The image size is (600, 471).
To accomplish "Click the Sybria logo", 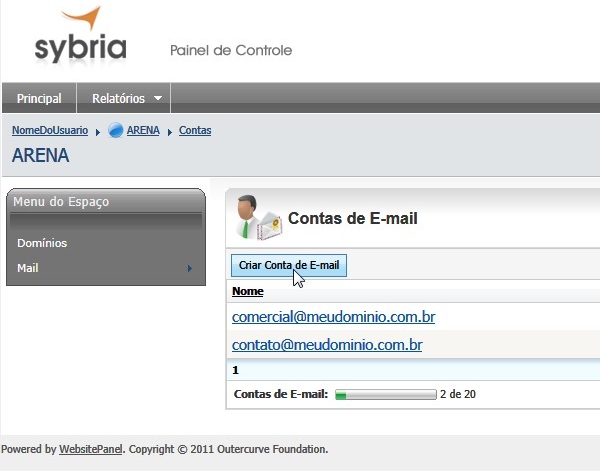I will click(81, 37).
